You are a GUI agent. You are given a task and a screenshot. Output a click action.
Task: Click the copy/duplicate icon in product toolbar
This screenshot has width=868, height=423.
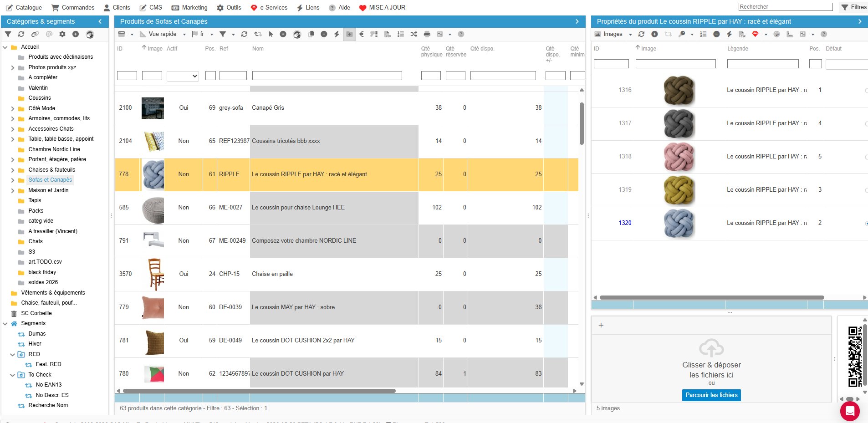click(311, 34)
